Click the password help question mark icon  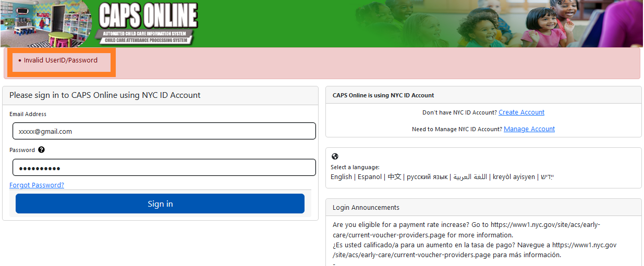(x=42, y=150)
